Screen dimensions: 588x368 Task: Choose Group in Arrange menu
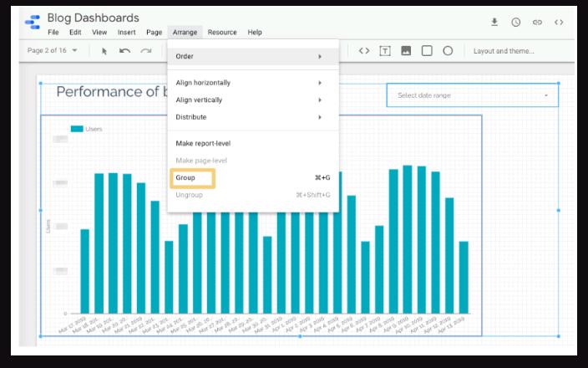click(x=253, y=177)
